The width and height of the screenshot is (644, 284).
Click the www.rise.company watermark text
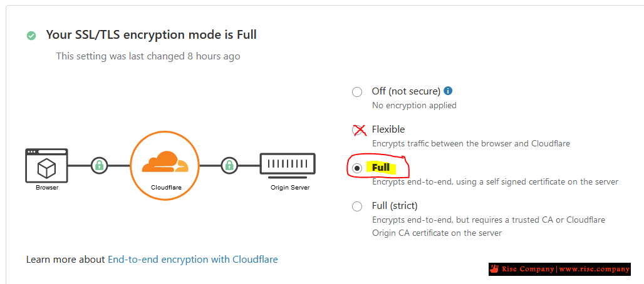[x=594, y=269]
